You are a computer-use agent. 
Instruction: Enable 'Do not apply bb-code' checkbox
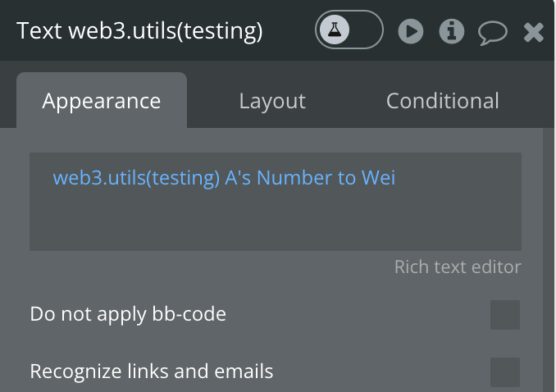pos(505,315)
